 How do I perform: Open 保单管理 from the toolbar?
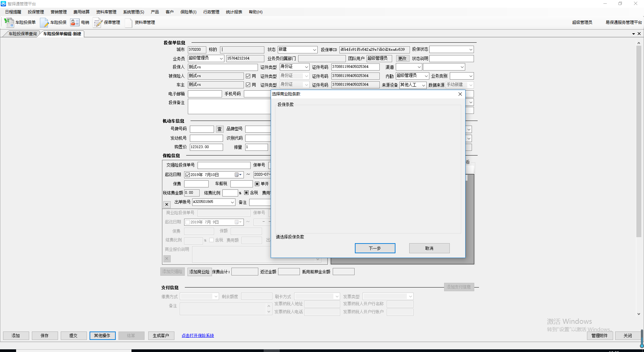pos(98,23)
